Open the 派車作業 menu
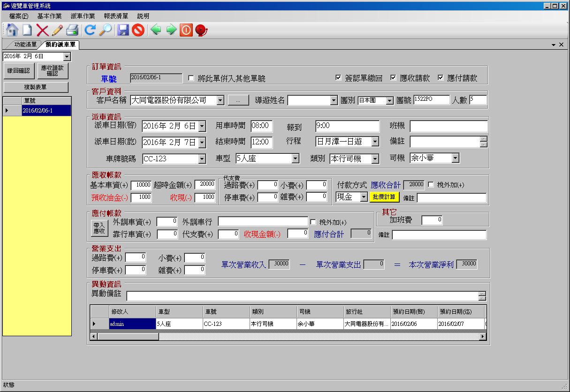 point(83,16)
